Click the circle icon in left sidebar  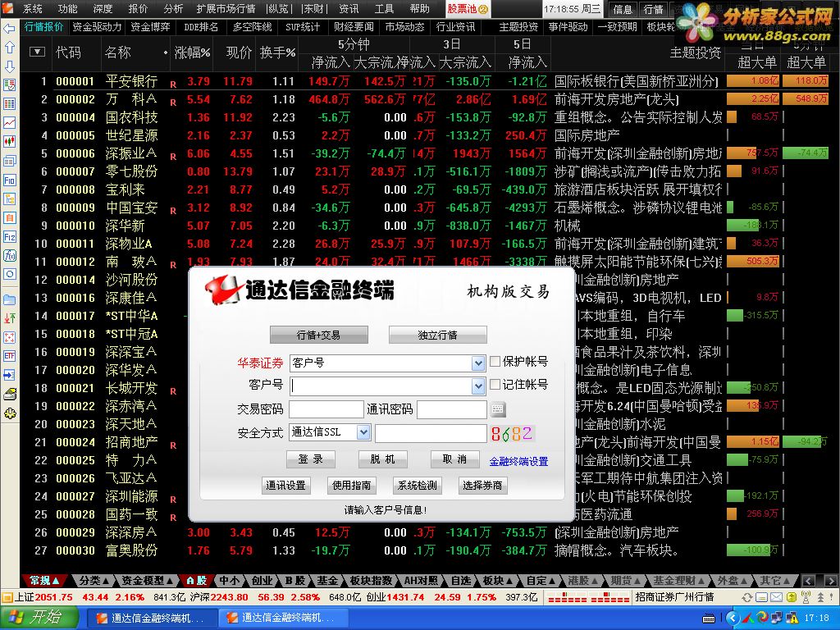tap(10, 274)
